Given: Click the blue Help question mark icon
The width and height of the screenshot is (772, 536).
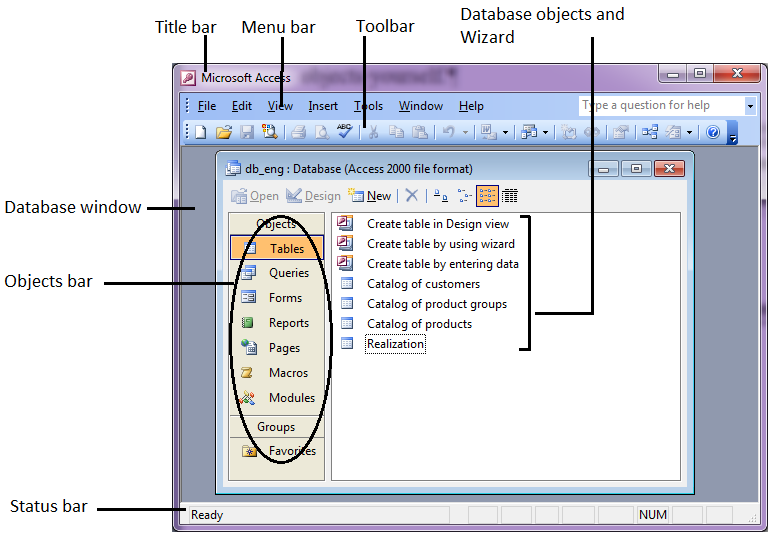Looking at the screenshot, I should point(713,132).
